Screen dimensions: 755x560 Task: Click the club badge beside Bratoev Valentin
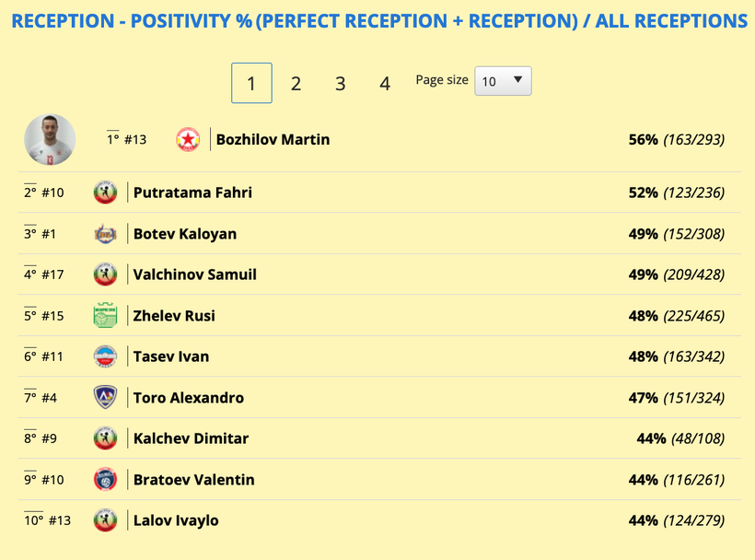(105, 480)
